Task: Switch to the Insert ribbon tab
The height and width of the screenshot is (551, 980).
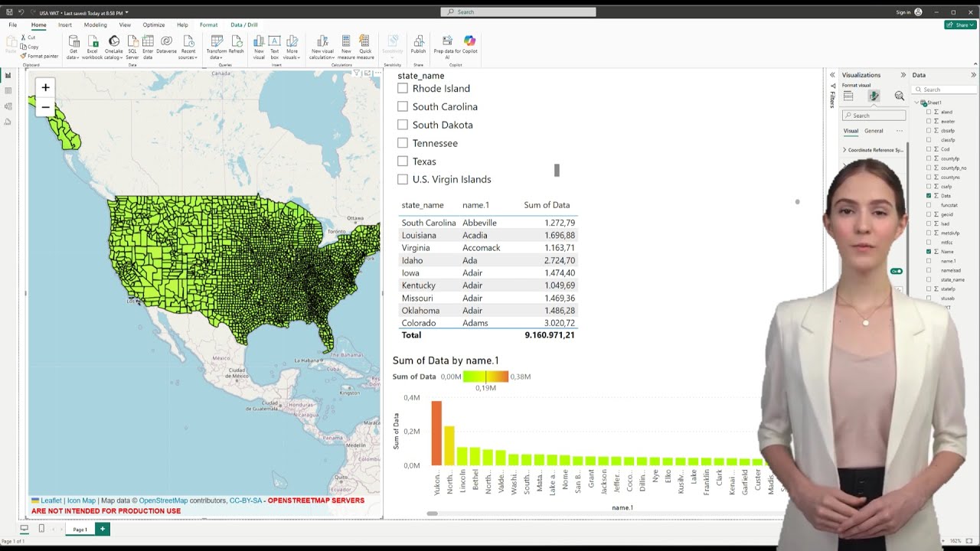Action: click(x=65, y=24)
